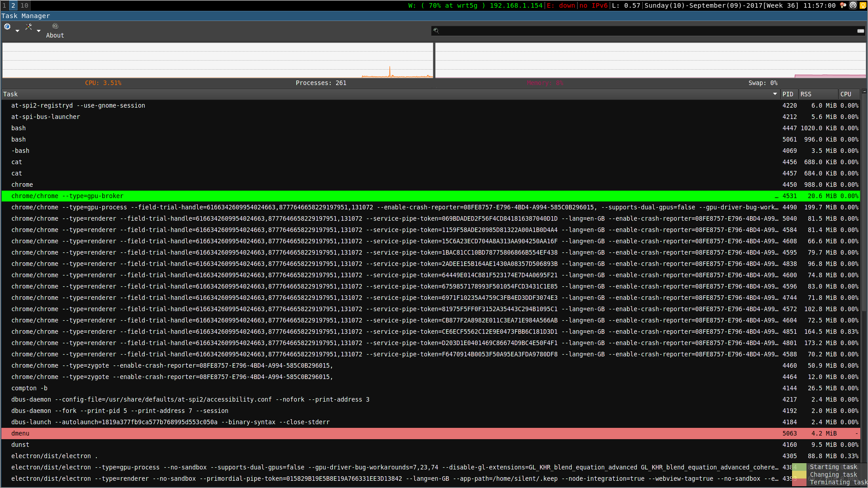Click the green Starting task legend swatch
Image resolution: width=868 pixels, height=488 pixels.
800,467
